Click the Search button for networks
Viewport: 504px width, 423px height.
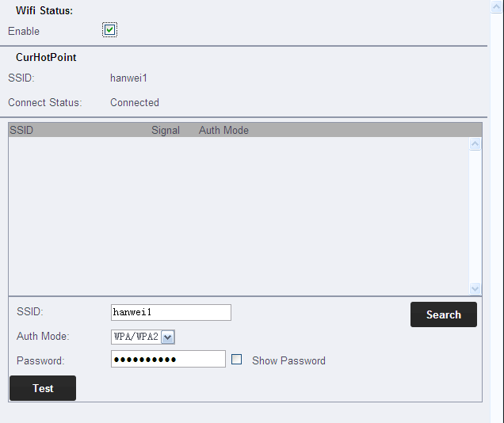(x=444, y=314)
